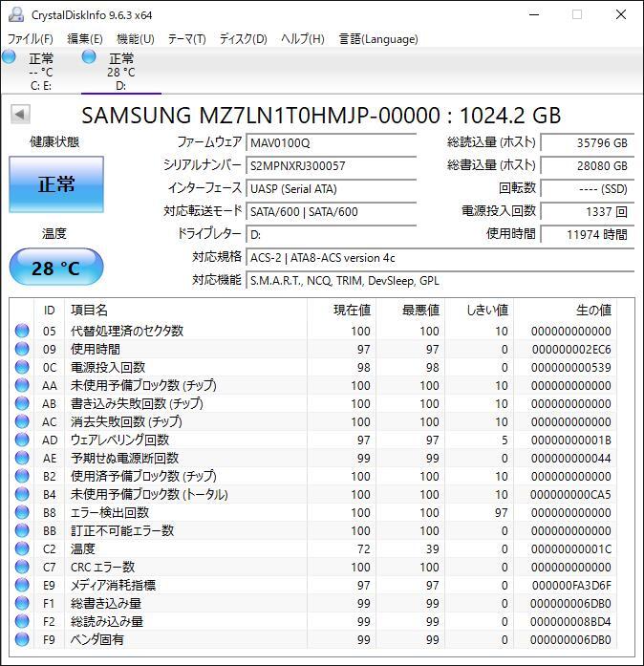Minimize the CrystalDiskInfo window
The width and height of the screenshot is (644, 666).
[534, 15]
